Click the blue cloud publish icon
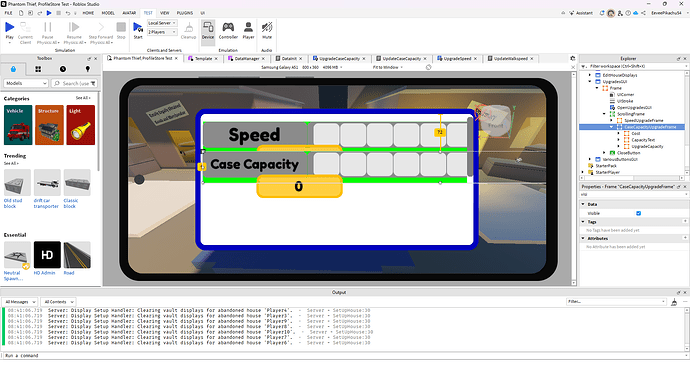The image size is (690, 367). pyautogui.click(x=635, y=13)
